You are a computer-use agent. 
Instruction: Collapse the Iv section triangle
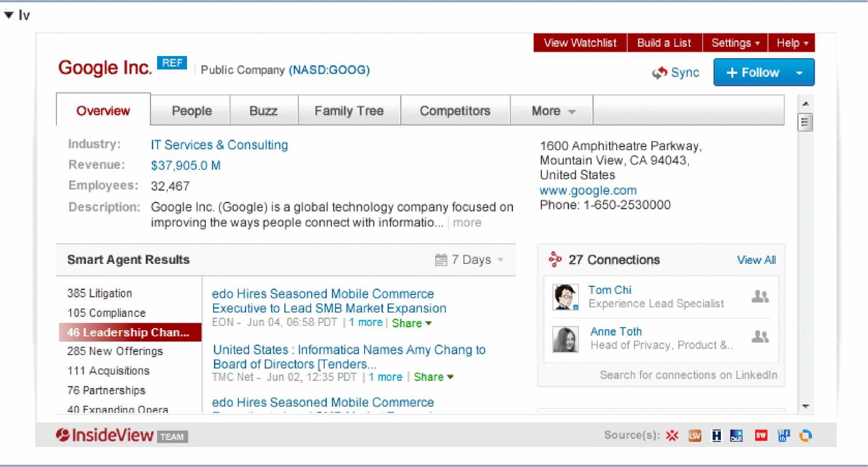coord(8,15)
